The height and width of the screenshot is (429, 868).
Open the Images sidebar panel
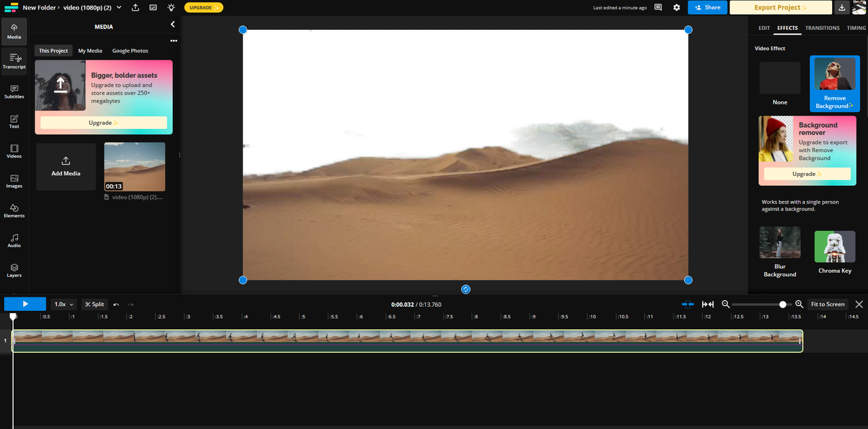coord(14,181)
